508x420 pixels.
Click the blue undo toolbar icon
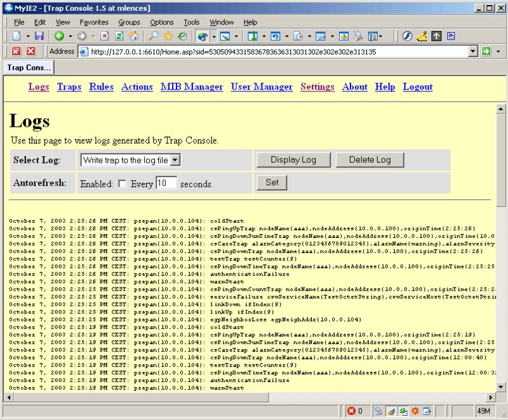pos(276,36)
